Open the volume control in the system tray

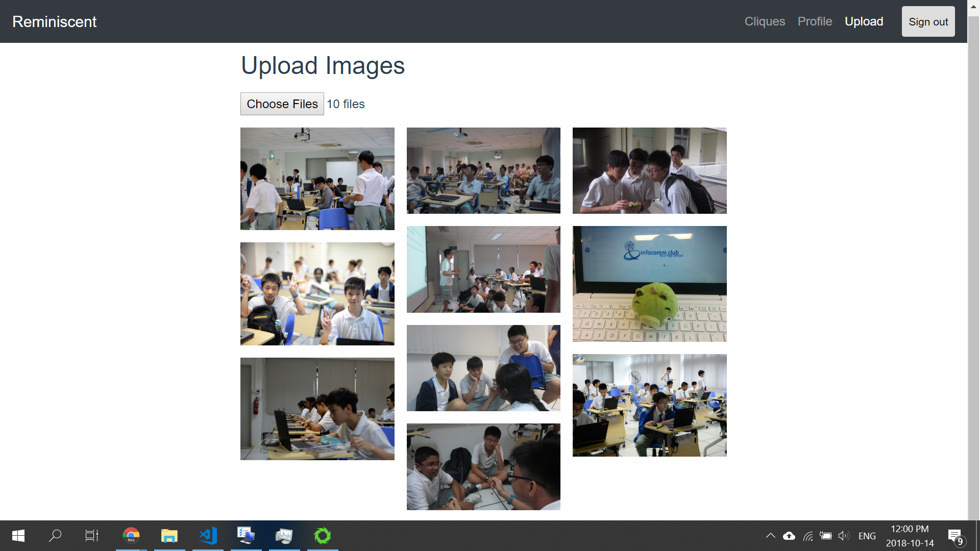click(x=844, y=536)
